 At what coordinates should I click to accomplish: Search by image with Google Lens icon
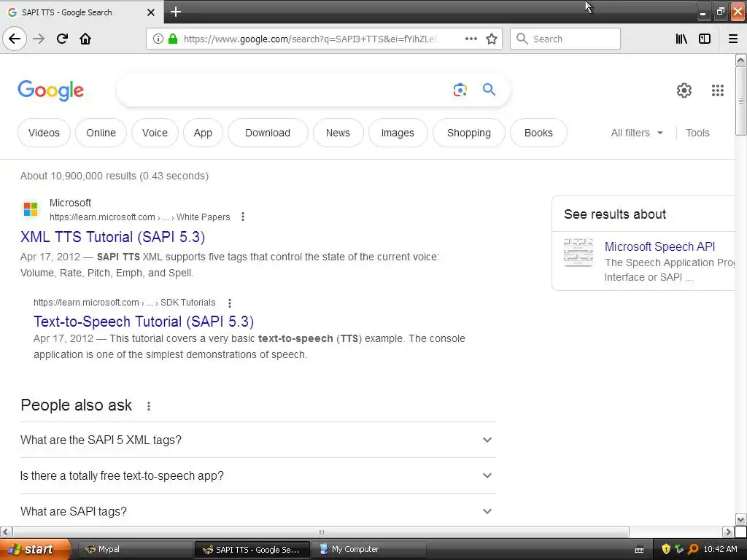coord(460,90)
